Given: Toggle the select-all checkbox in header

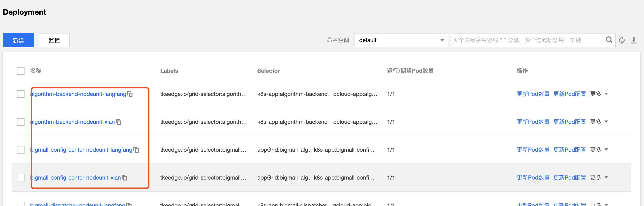Looking at the screenshot, I should [21, 71].
